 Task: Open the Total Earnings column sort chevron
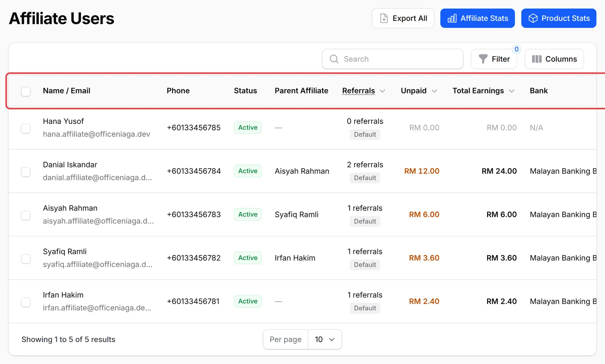point(512,91)
